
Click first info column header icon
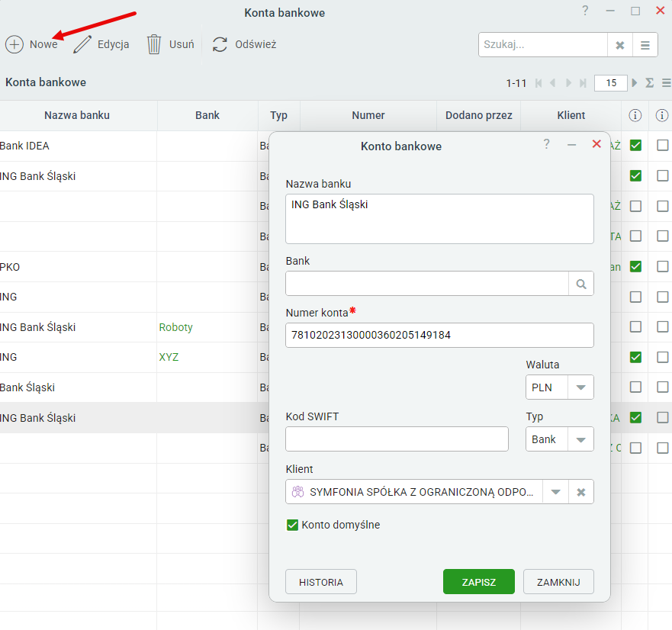coord(635,115)
